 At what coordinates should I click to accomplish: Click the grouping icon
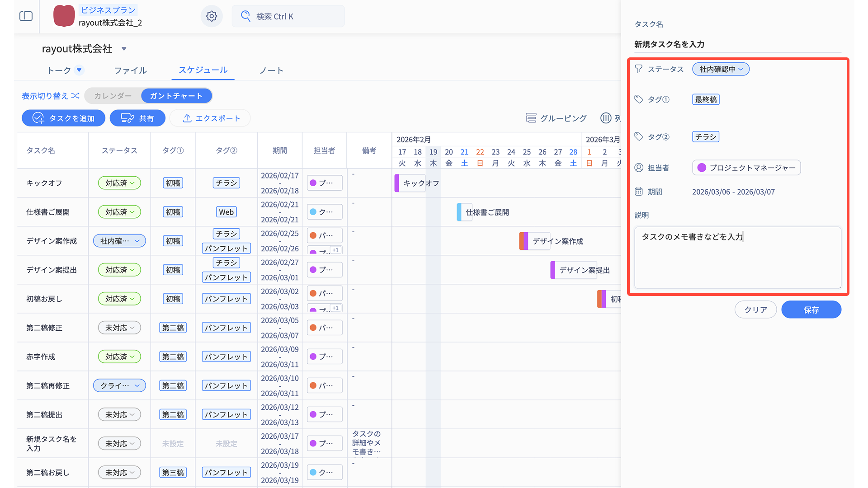[531, 118]
